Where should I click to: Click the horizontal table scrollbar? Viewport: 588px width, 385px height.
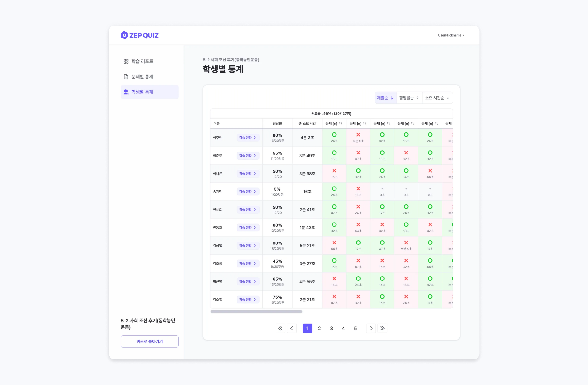256,312
